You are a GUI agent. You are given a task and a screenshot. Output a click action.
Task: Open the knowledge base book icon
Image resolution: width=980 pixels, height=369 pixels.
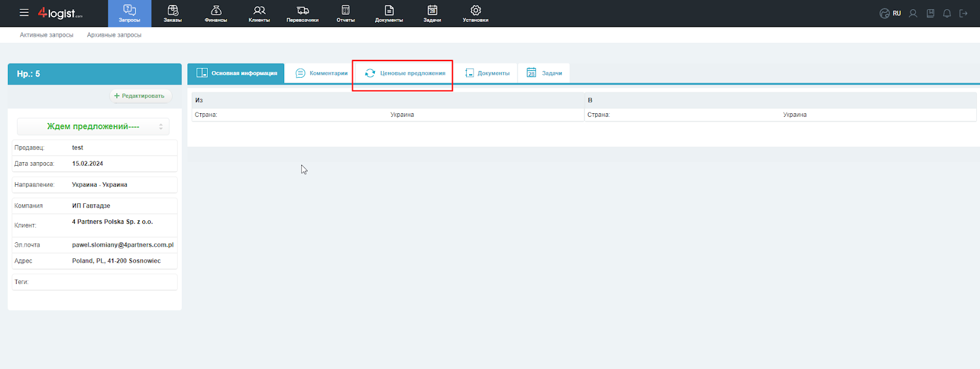pyautogui.click(x=930, y=13)
